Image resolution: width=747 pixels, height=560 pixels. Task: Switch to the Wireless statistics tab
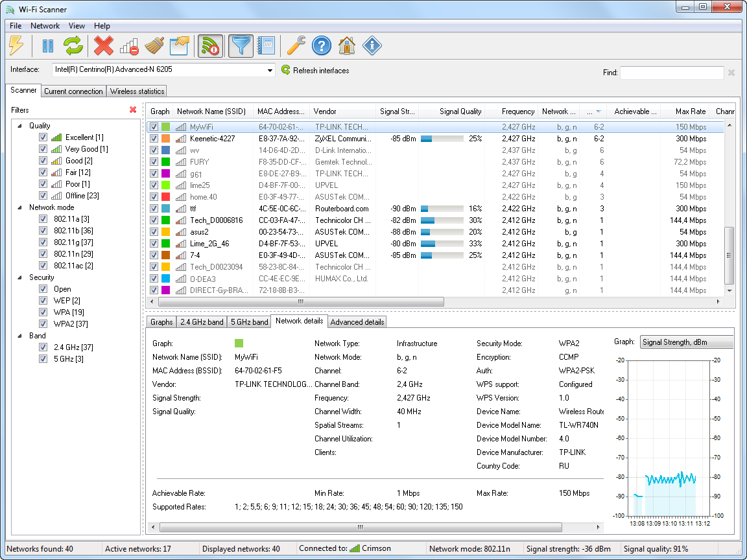coord(136,91)
